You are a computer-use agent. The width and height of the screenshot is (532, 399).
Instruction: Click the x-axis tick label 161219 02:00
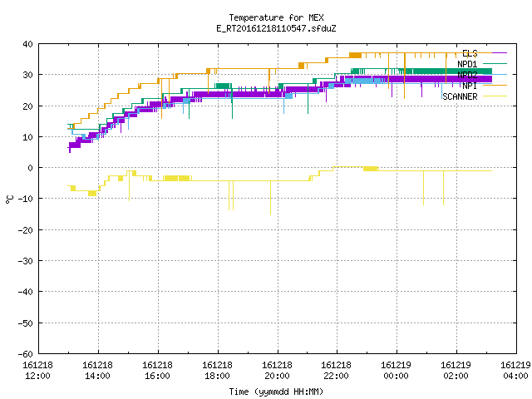click(456, 371)
